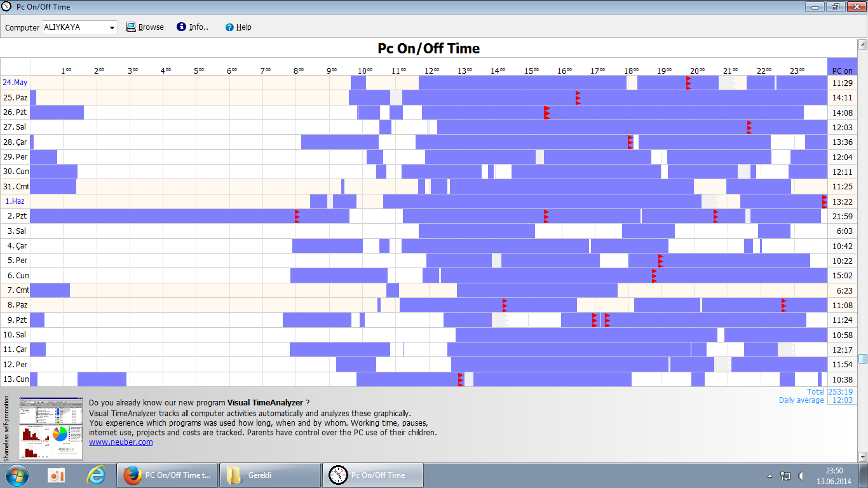This screenshot has width=868, height=488.
Task: Select the 30. Cun row label
Action: click(x=15, y=172)
